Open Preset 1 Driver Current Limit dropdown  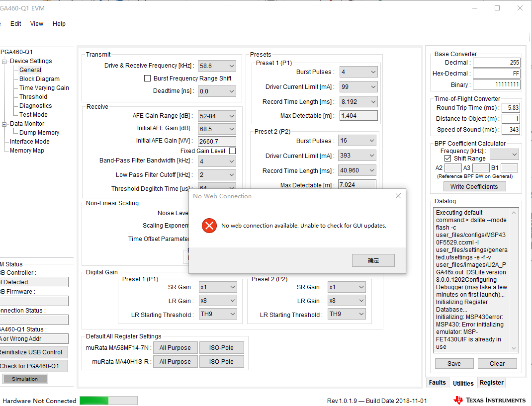pyautogui.click(x=358, y=87)
